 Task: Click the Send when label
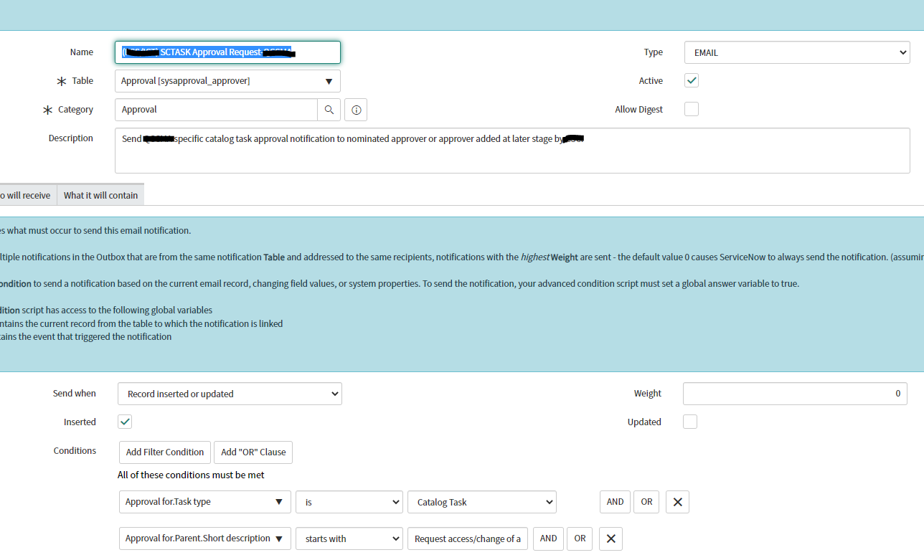click(x=75, y=393)
